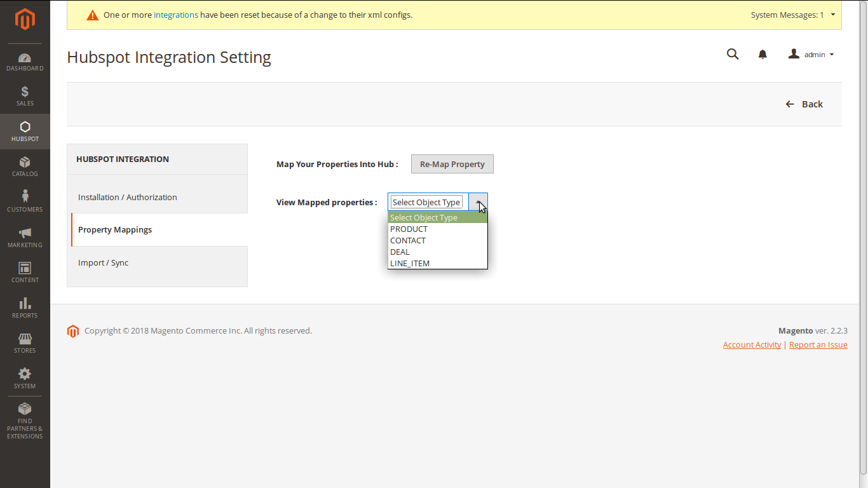Switch to Installation / Authorization tab
The width and height of the screenshot is (868, 488).
coord(159,197)
